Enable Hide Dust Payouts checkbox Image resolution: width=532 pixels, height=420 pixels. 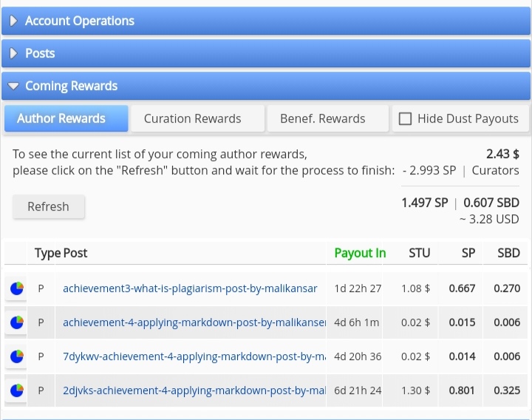pos(405,119)
